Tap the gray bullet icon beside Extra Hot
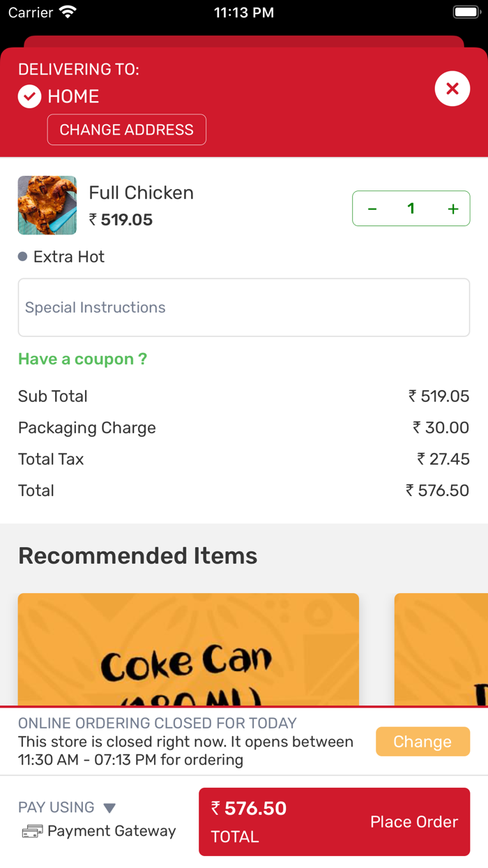Viewport: 488px width, 868px height. click(22, 256)
